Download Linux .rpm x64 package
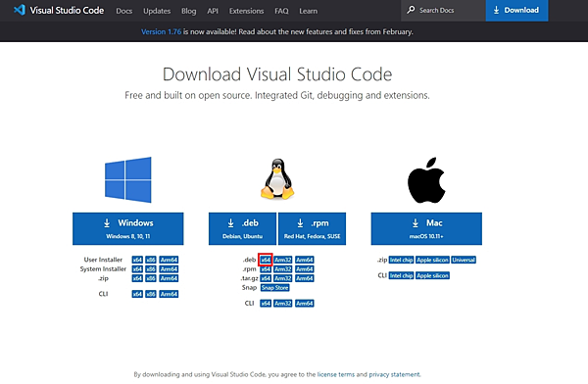Viewport: 588px width, 384px height. pyautogui.click(x=266, y=268)
